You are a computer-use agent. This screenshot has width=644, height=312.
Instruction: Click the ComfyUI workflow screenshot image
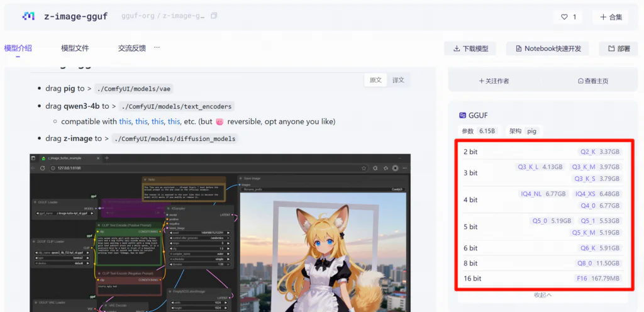pyautogui.click(x=219, y=233)
